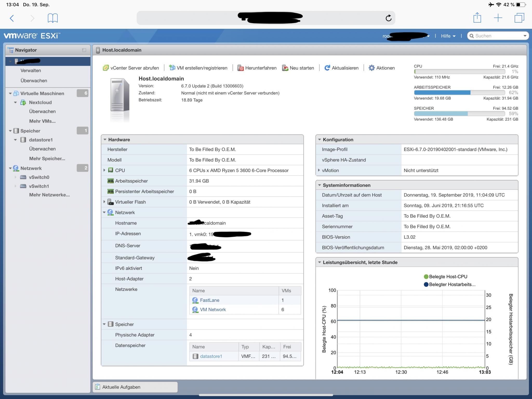Open datastore1 link in Datenspeicher table
Image resolution: width=532 pixels, height=399 pixels.
point(211,356)
